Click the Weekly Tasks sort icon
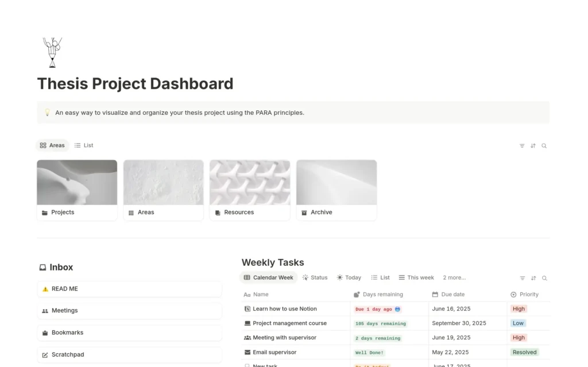This screenshot has width=588, height=367. point(533,278)
